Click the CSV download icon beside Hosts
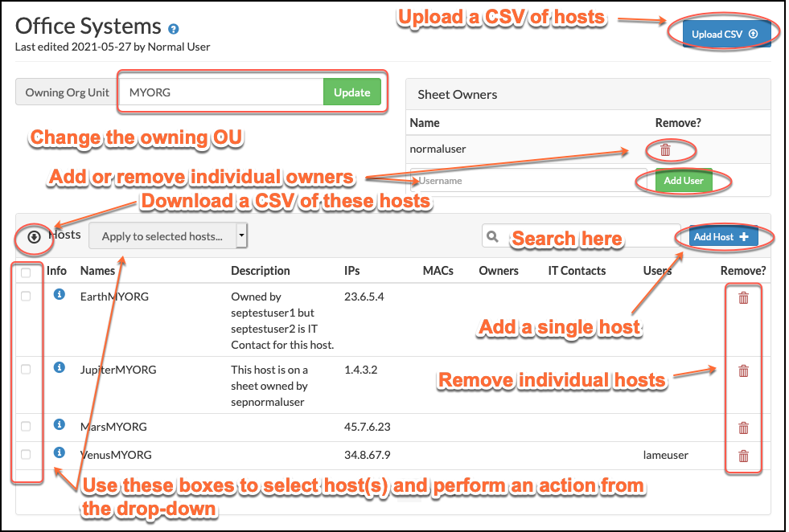 pyautogui.click(x=35, y=237)
